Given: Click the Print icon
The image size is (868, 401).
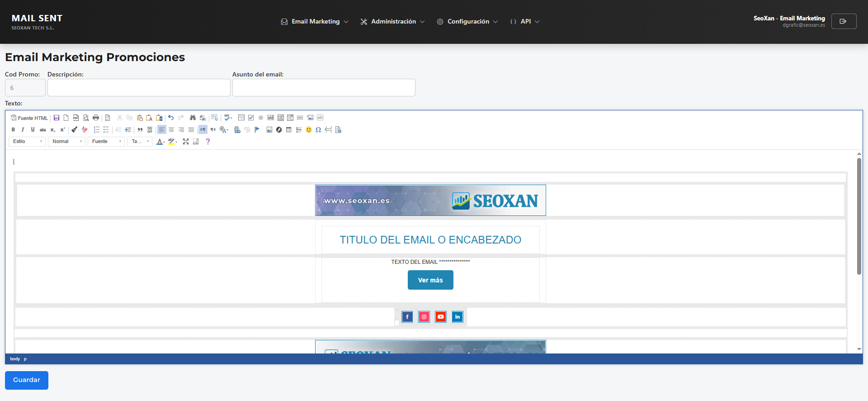Looking at the screenshot, I should coord(96,118).
